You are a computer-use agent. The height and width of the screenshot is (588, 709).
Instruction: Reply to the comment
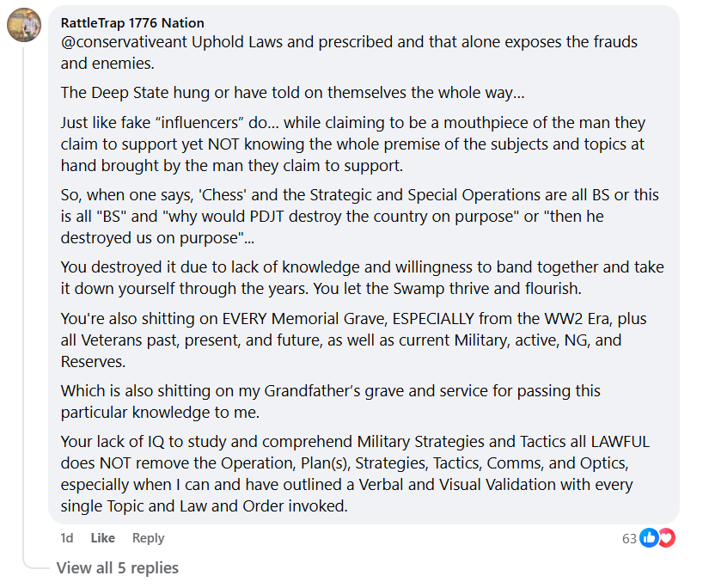(x=148, y=538)
